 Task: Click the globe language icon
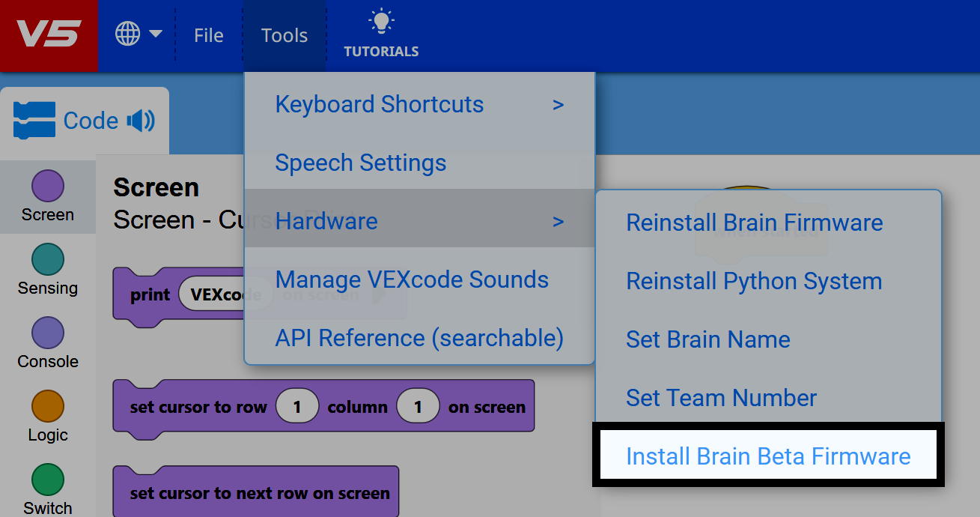point(129,33)
